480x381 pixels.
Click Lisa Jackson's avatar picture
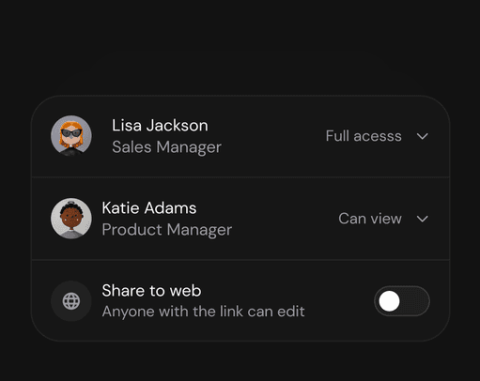[71, 136]
